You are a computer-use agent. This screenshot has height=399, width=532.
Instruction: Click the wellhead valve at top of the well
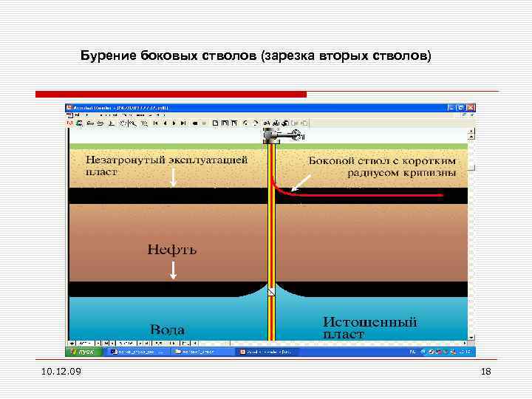284,136
